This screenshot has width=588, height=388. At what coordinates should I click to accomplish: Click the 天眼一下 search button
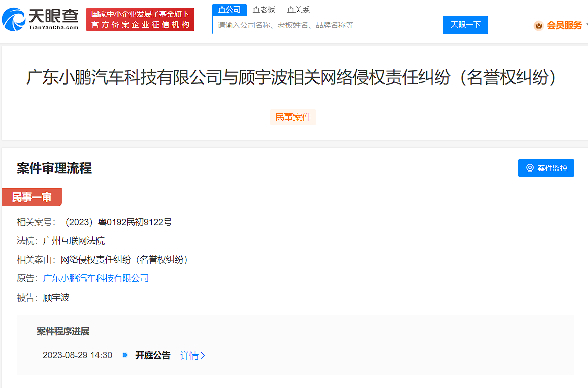465,25
